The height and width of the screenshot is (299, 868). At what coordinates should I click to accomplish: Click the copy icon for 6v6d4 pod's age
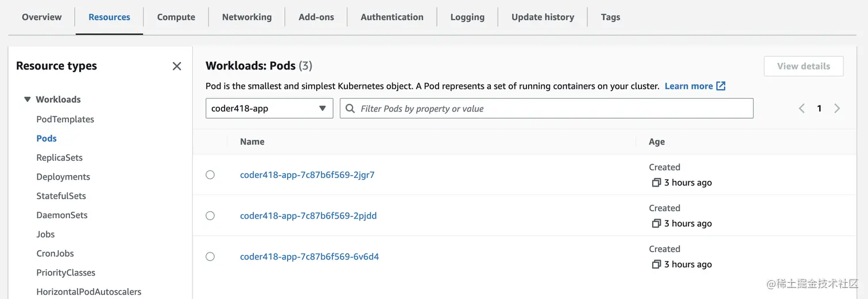coord(656,264)
